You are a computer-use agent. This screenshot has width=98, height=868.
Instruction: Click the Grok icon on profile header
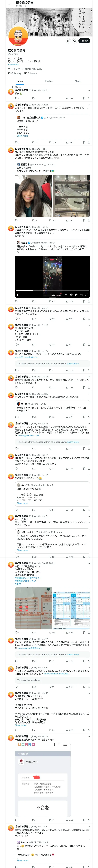click(x=68, y=41)
